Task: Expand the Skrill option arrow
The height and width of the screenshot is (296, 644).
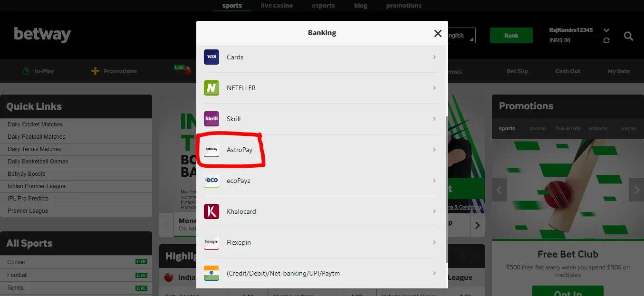Action: click(x=434, y=119)
